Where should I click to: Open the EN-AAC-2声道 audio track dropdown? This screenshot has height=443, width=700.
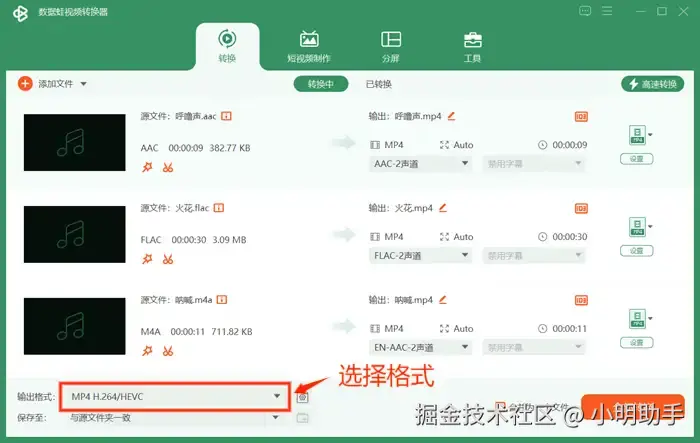pos(421,347)
